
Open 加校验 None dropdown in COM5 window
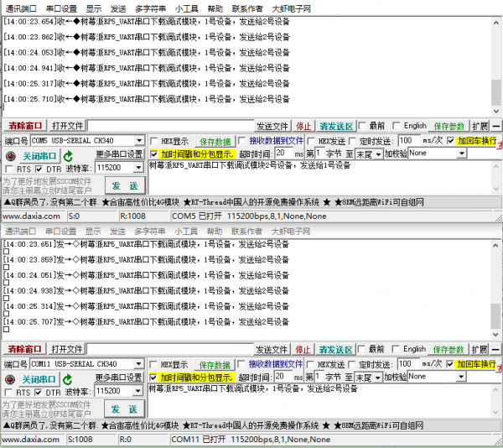coord(461,154)
